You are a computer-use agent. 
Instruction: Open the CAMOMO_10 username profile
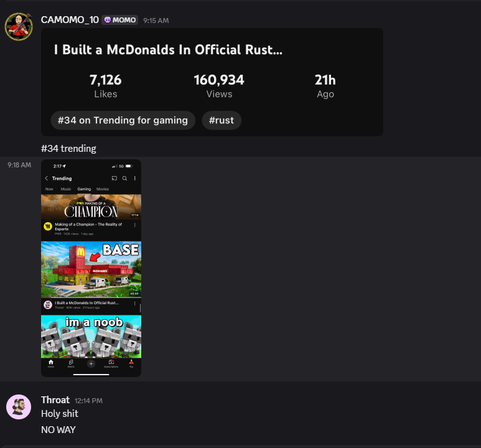pyautogui.click(x=70, y=20)
